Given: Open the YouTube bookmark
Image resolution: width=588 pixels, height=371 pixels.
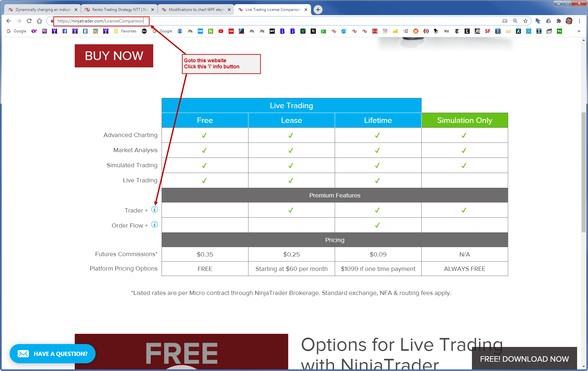Looking at the screenshot, I should tap(221, 31).
